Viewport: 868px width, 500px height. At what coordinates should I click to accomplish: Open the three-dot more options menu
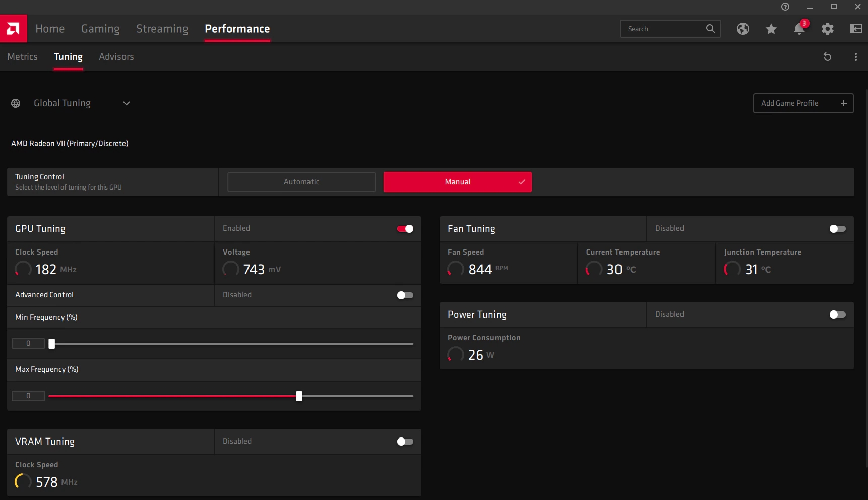[855, 57]
